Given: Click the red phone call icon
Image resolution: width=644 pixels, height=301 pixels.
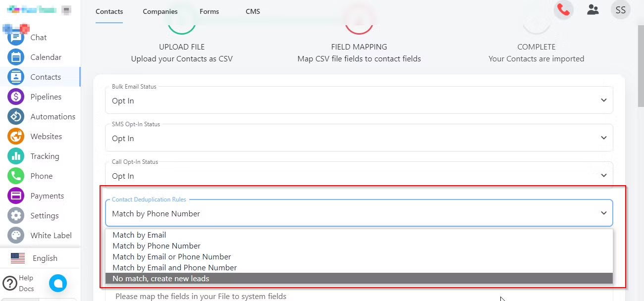Looking at the screenshot, I should point(563,10).
